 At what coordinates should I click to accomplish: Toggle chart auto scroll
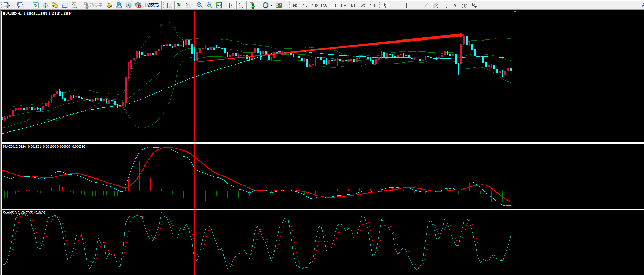coord(231,5)
